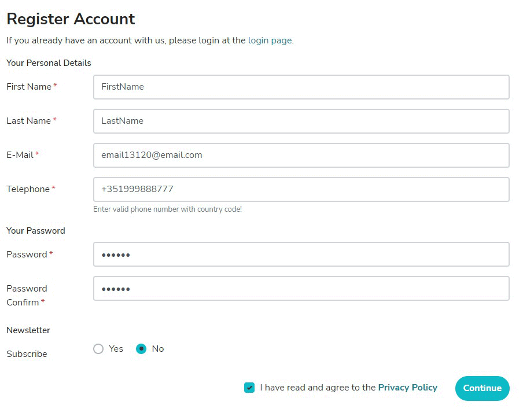The width and height of the screenshot is (523, 420).
Task: Open the login page link
Action: (270, 40)
